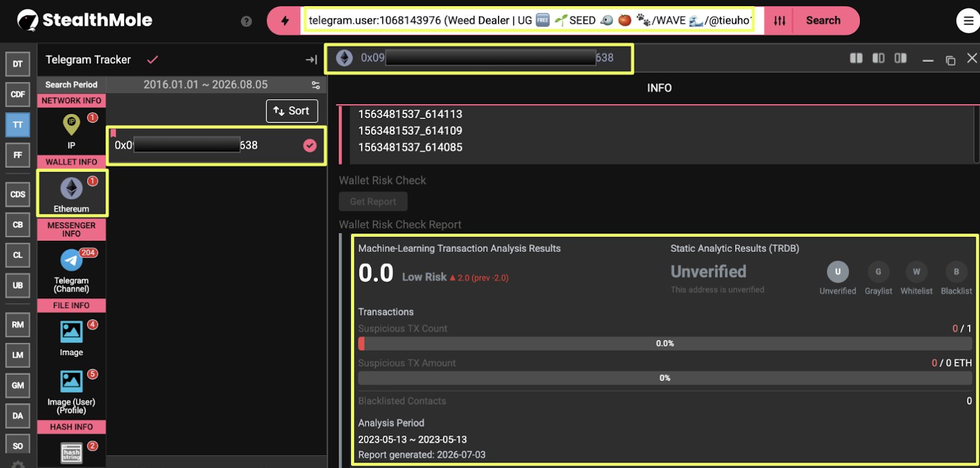Screen dimensions: 980x468
Task: Open the UB module in the sidebar
Action: point(18,285)
